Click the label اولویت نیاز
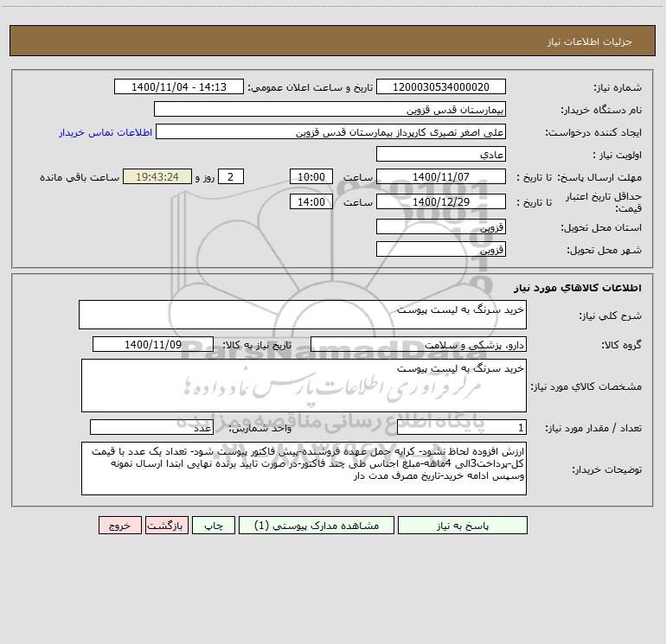666x644 pixels. click(x=618, y=156)
